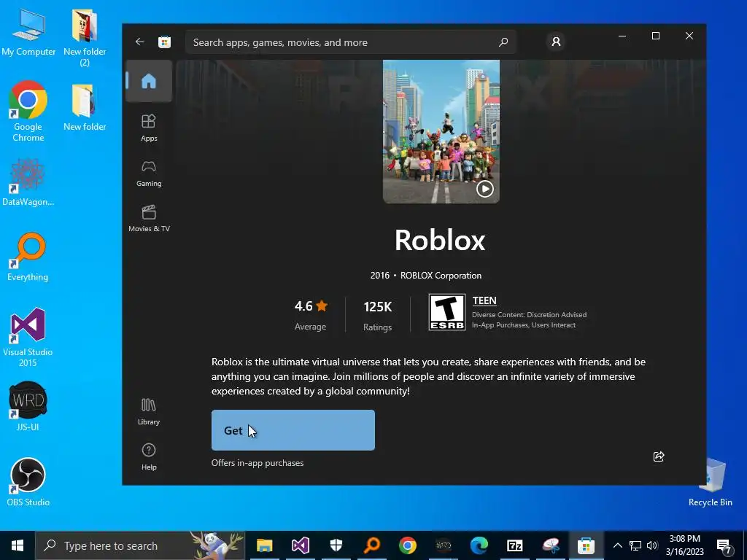Viewport: 747px width, 560px height.
Task: Open the Movies & TV section
Action: pyautogui.click(x=149, y=219)
